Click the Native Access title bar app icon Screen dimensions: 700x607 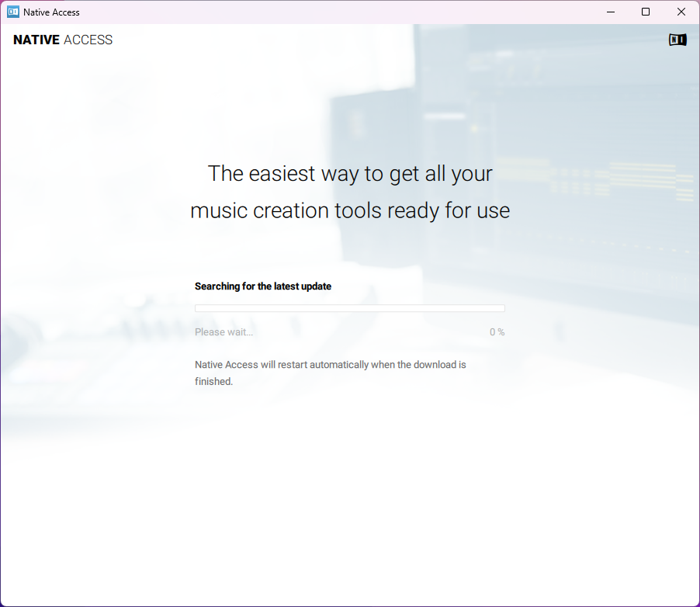tap(13, 12)
